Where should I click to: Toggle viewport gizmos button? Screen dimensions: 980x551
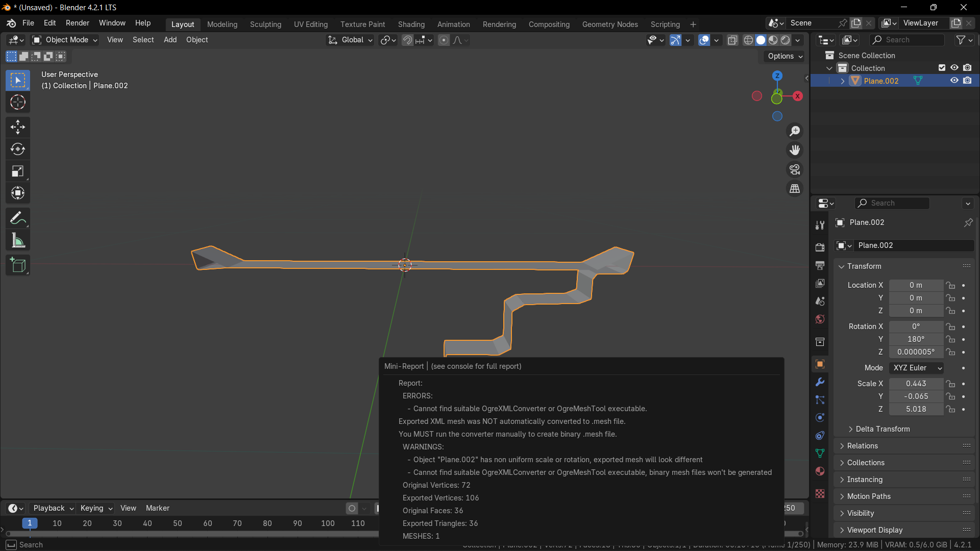click(675, 40)
